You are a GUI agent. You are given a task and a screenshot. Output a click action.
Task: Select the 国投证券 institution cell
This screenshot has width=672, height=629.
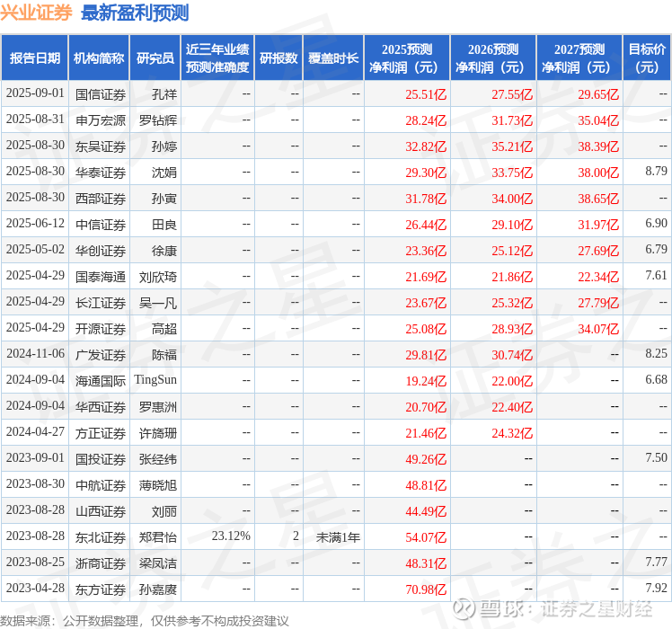pos(101,459)
